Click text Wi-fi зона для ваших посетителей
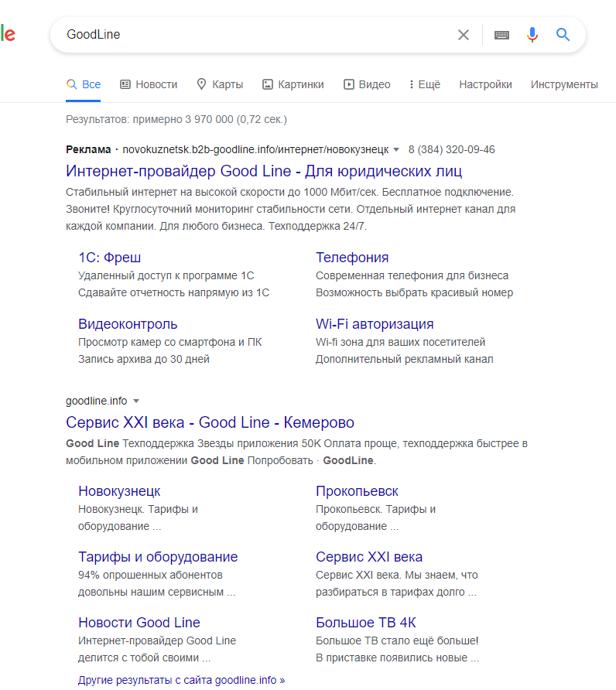 click(x=400, y=342)
